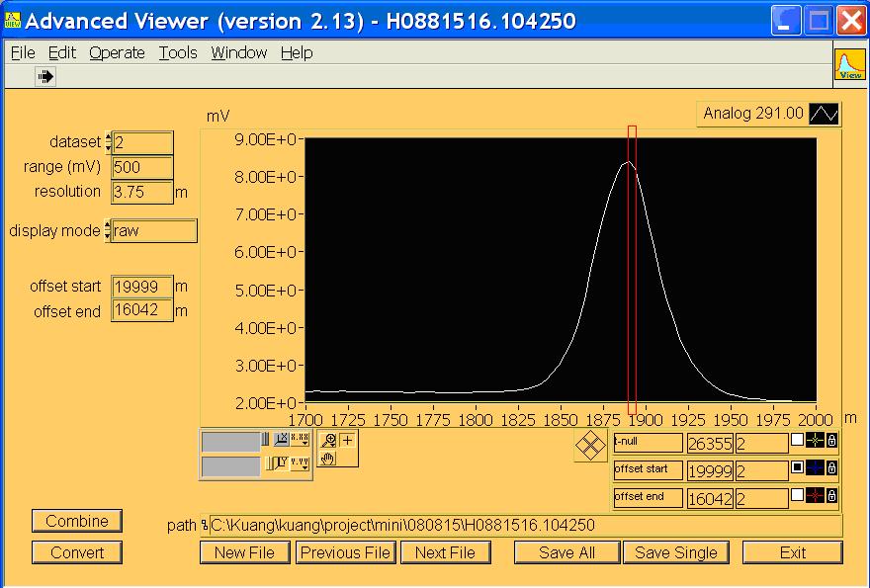This screenshot has height=588, width=870.
Task: Click the Convert button
Action: coord(76,552)
